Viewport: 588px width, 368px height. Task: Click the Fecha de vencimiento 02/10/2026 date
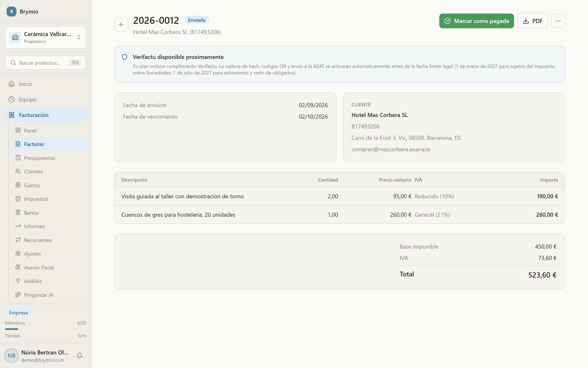click(x=313, y=117)
